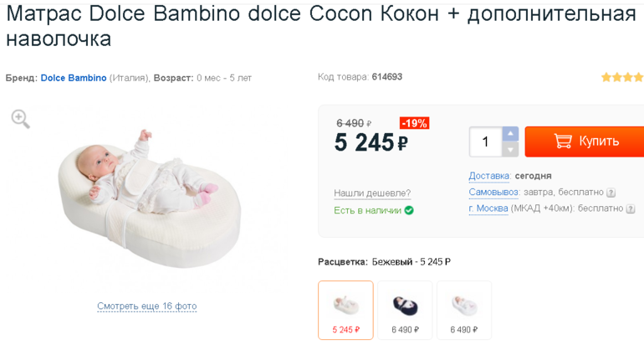Image resolution: width=644 pixels, height=355 pixels.
Task: Click the Нашли дешевле? link
Action: coord(372,193)
